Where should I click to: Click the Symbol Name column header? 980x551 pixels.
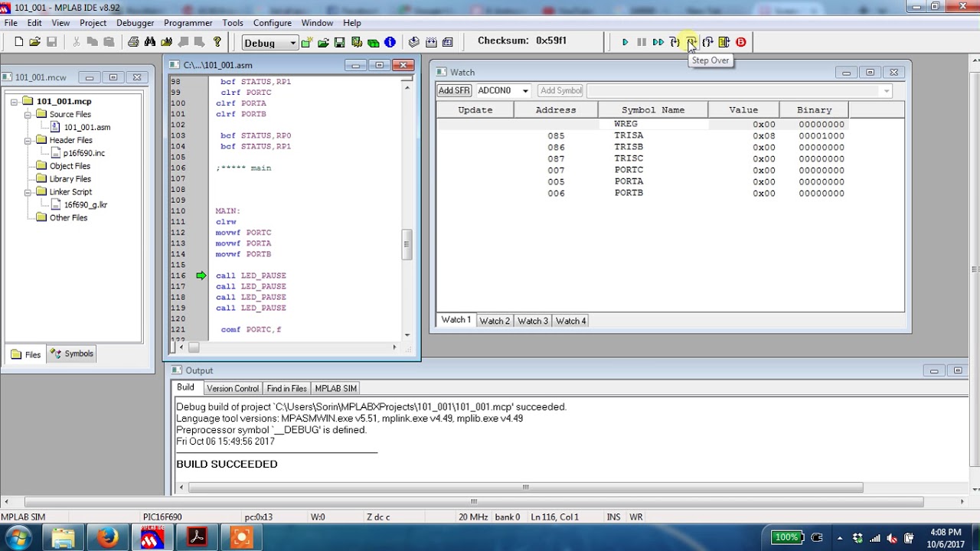(653, 110)
